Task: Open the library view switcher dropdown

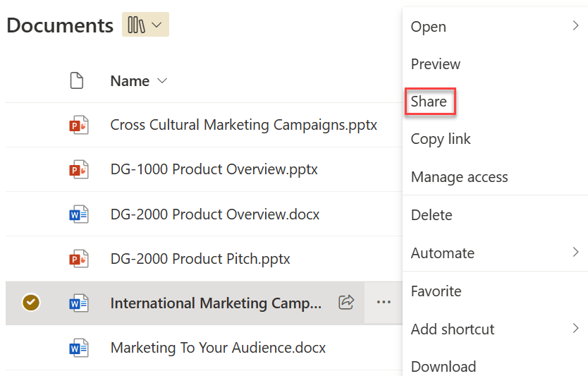Action: point(145,25)
